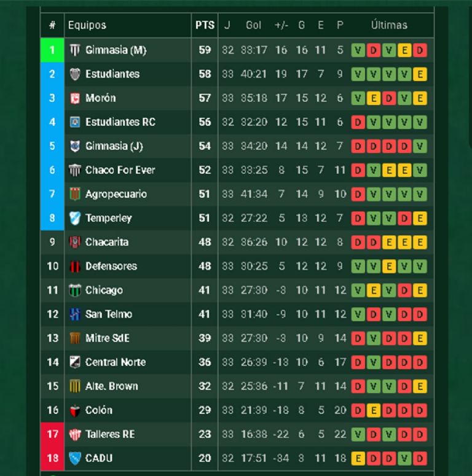Click Estudiantes' yellow E last-result badge
Viewport: 472px width, 476px height.
pyautogui.click(x=420, y=74)
